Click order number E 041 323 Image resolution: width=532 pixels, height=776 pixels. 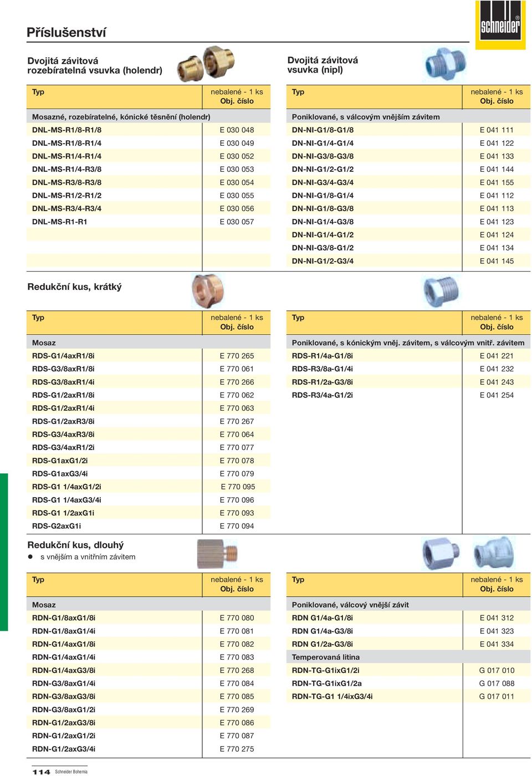click(x=497, y=631)
